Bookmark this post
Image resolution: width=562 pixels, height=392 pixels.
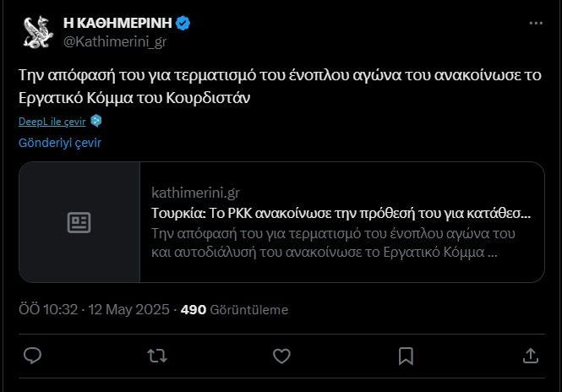[406, 356]
